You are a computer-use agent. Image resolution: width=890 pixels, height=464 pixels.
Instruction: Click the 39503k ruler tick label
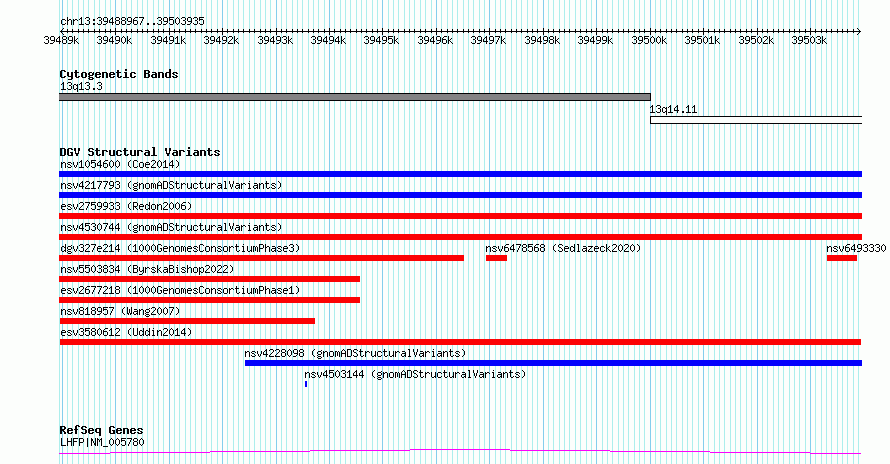(x=809, y=40)
